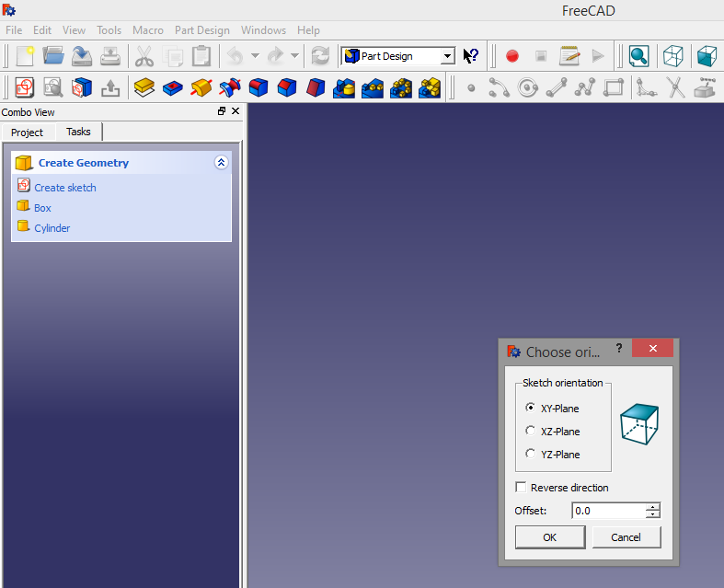
Task: Open the Macro menu
Action: coord(147,30)
